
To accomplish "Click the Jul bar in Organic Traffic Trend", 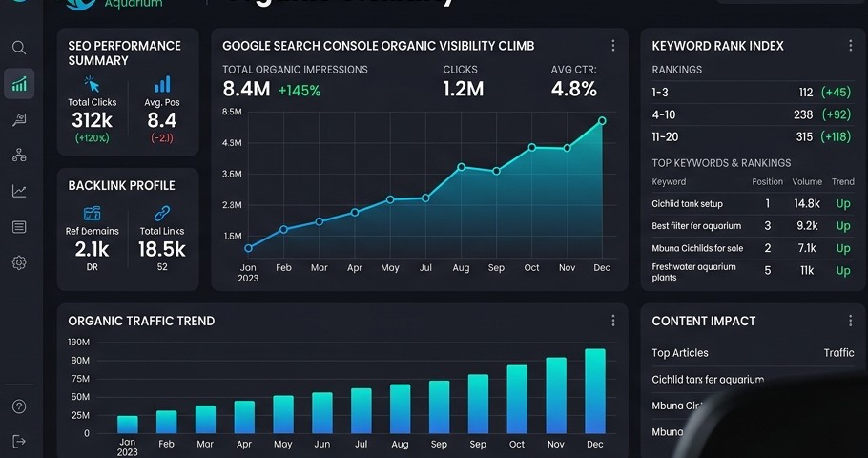I will (361, 410).
